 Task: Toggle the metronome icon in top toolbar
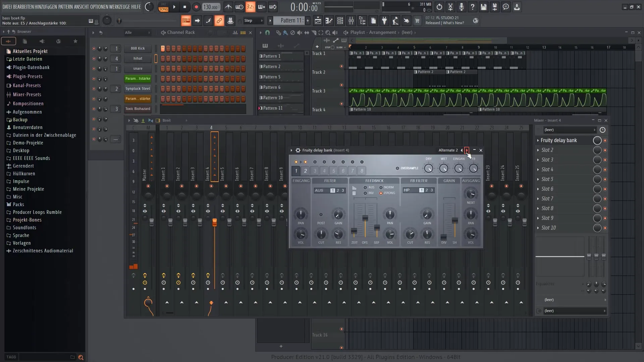pos(228,7)
